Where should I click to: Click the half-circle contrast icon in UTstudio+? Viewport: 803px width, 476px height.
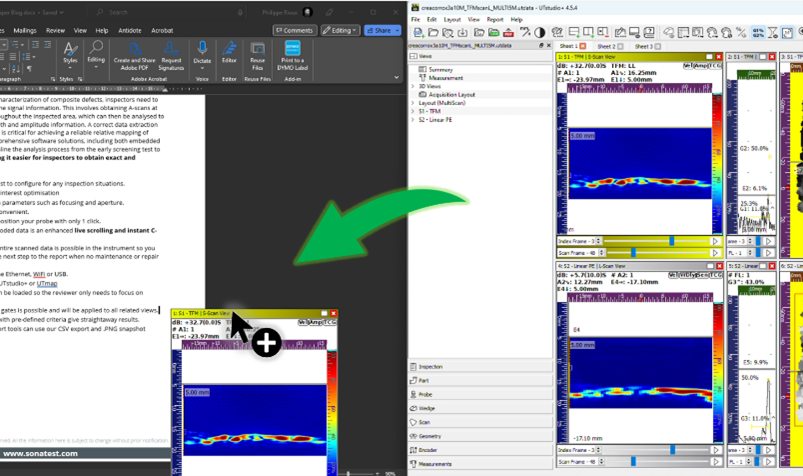click(540, 32)
